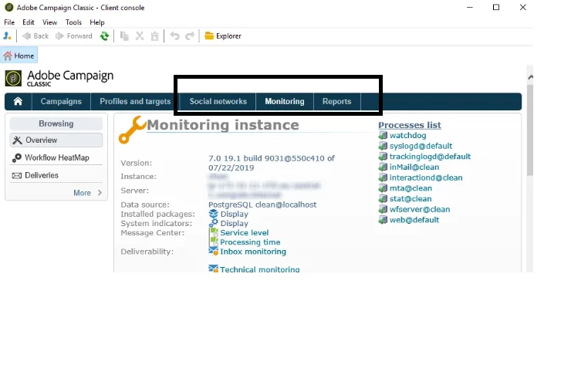Open the View menu

[x=49, y=22]
